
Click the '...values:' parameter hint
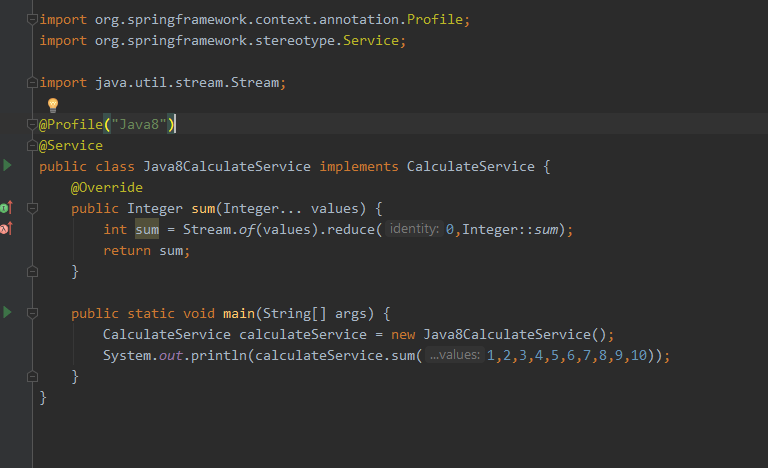pos(455,355)
